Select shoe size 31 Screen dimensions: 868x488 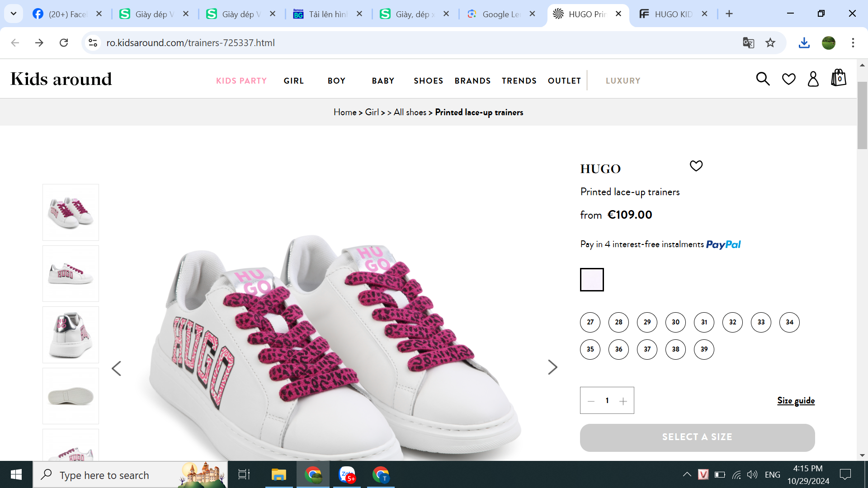coord(704,322)
